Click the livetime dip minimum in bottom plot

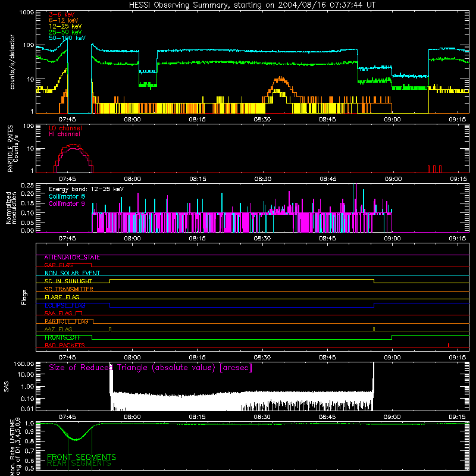pyautogui.click(x=76, y=439)
